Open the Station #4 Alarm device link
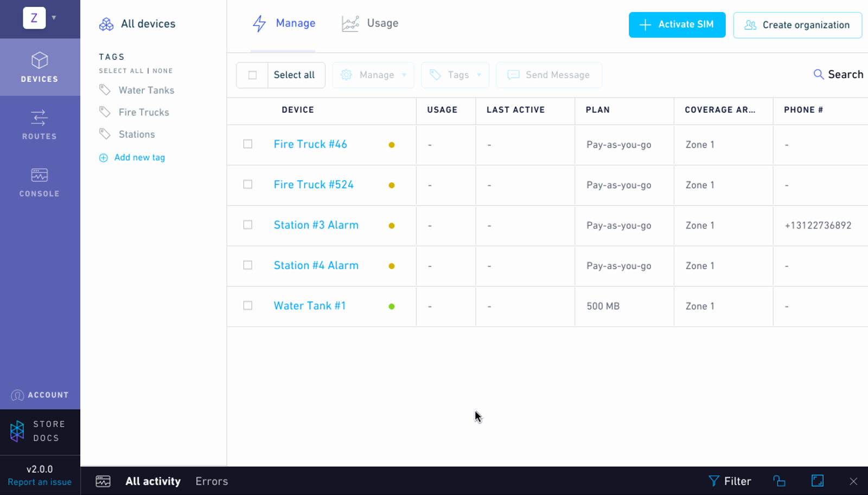The width and height of the screenshot is (868, 495). pyautogui.click(x=316, y=265)
